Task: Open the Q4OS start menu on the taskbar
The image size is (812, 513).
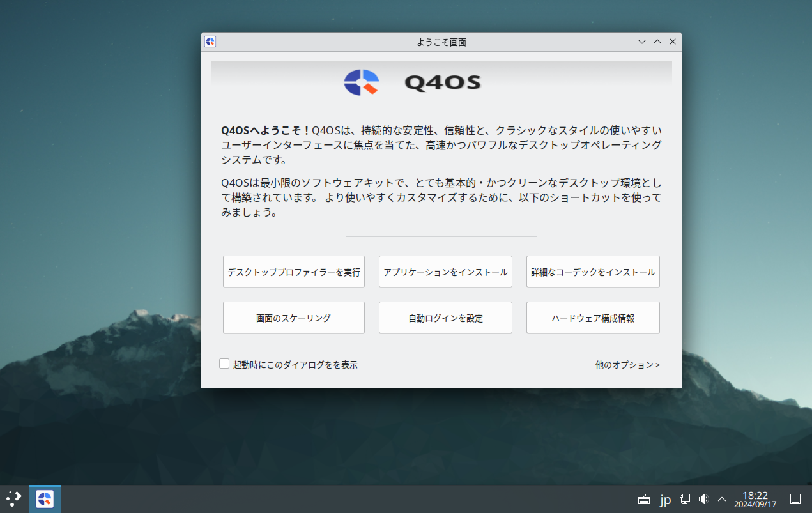Action: click(x=44, y=498)
